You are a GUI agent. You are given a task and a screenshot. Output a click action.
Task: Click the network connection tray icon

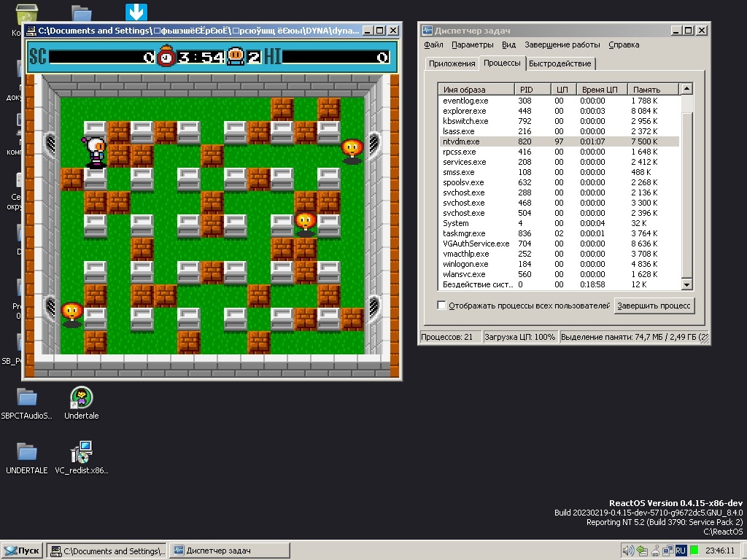667,551
